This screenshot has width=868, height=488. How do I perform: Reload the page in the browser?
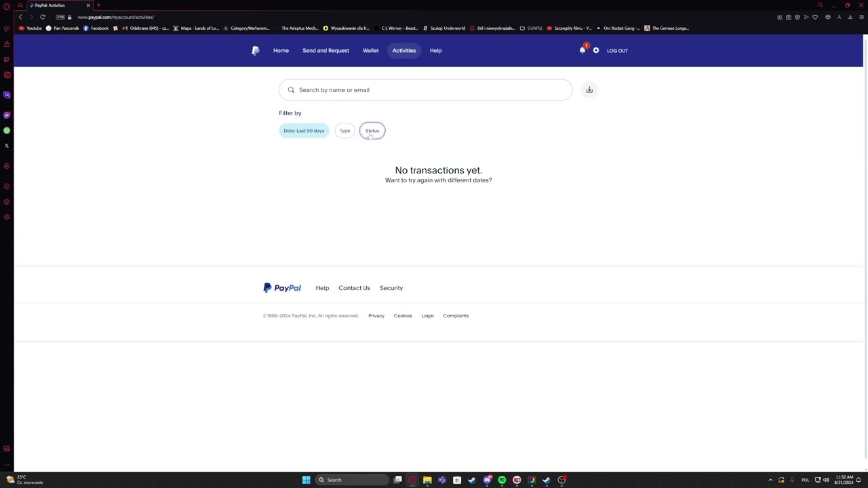coord(42,17)
